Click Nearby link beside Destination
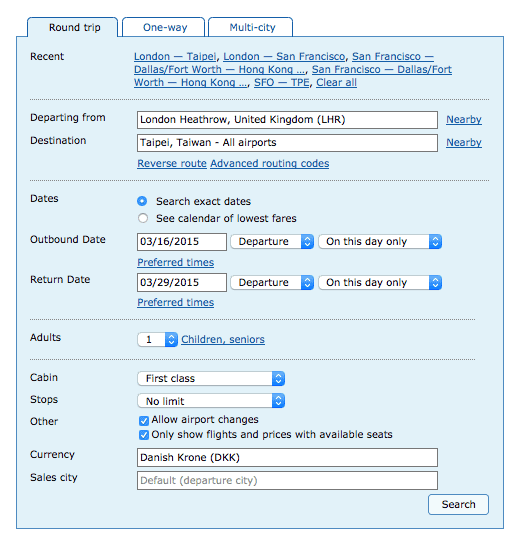The width and height of the screenshot is (516, 539). click(464, 143)
